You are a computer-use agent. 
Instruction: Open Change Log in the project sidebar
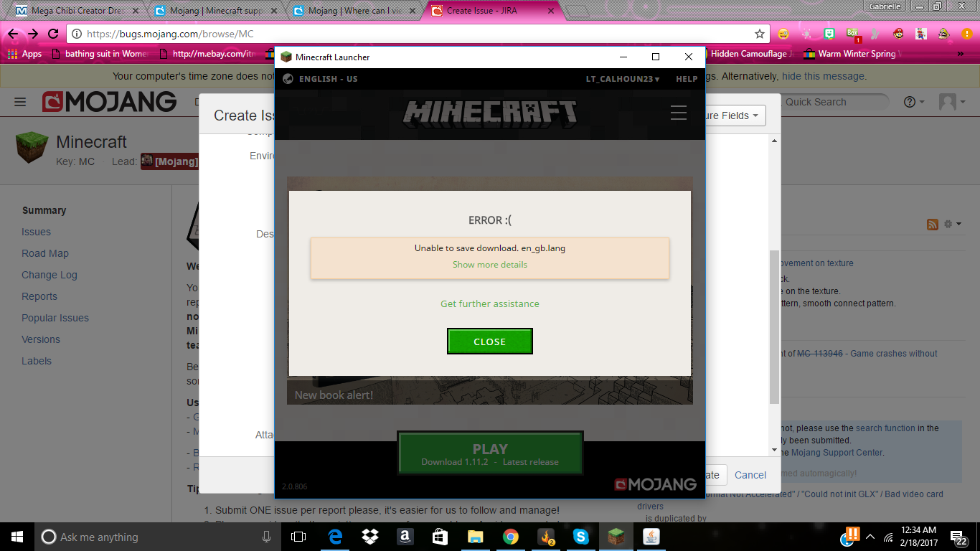(x=50, y=275)
